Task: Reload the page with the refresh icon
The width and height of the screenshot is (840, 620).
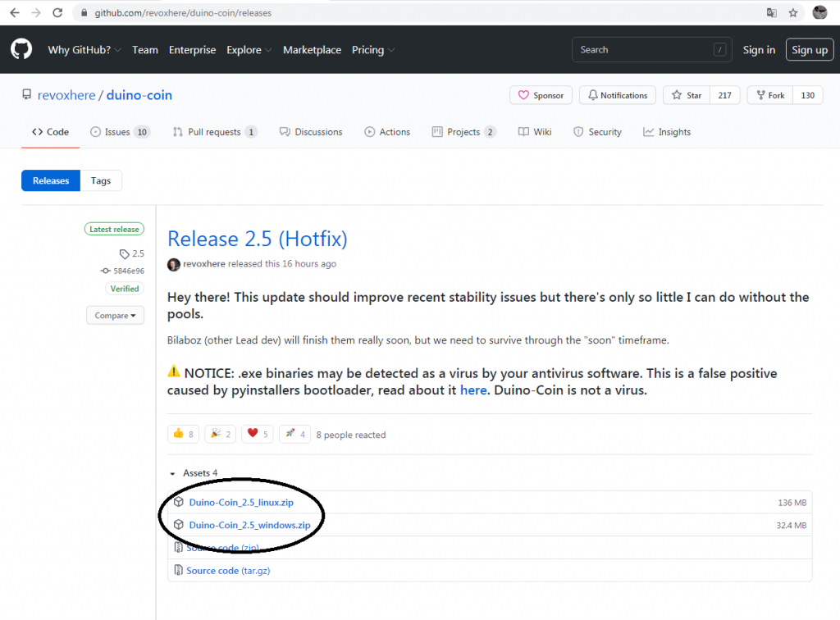Action: [57, 12]
